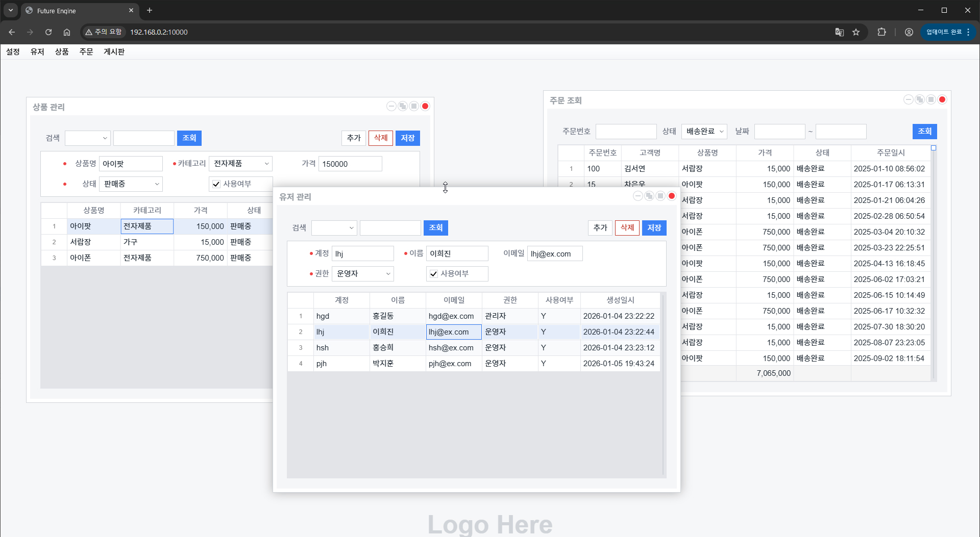Bookmark this page with the star icon
980x537 pixels.
tap(856, 32)
